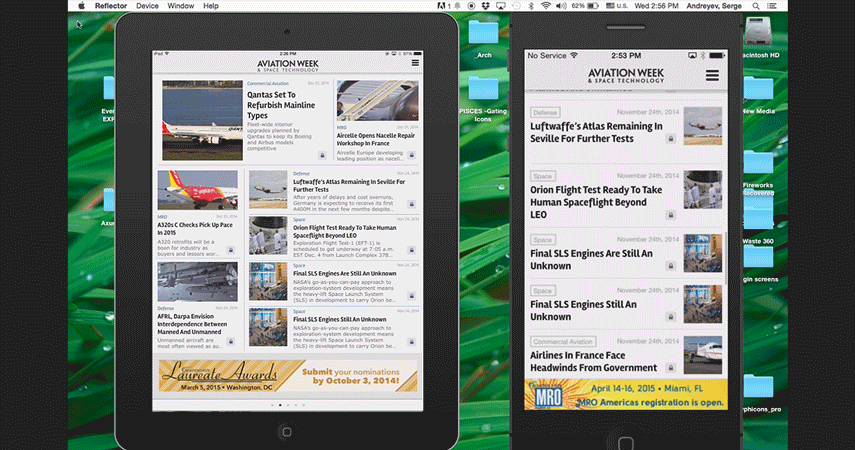Tap lock icon on iPad Orion Flight Test article
This screenshot has height=450, width=855.
tap(412, 250)
